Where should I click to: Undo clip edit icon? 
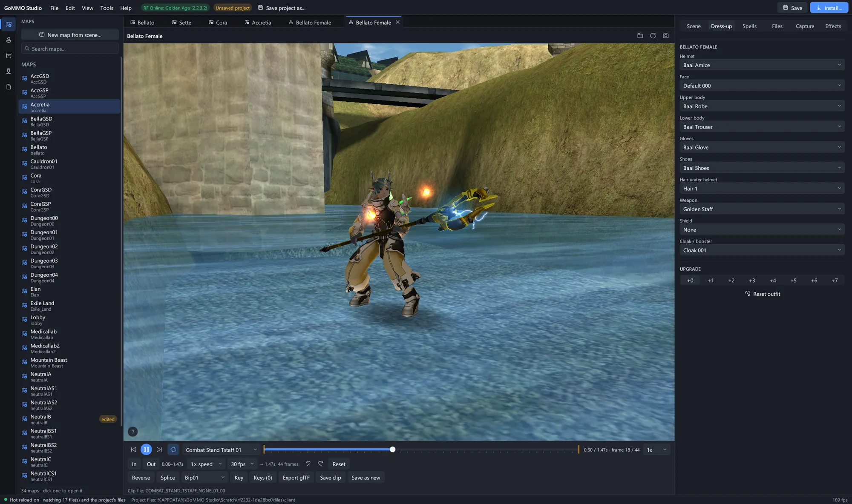308,464
